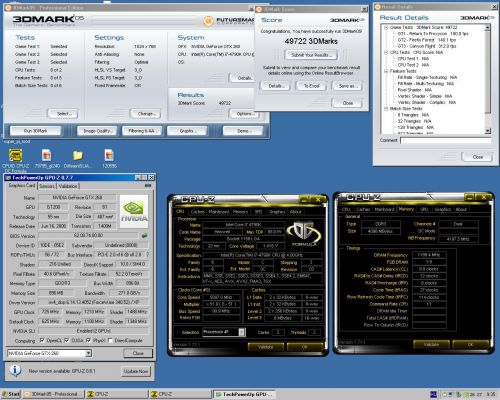
Task: Click the Comment input field in Result Details
Action: [446, 140]
